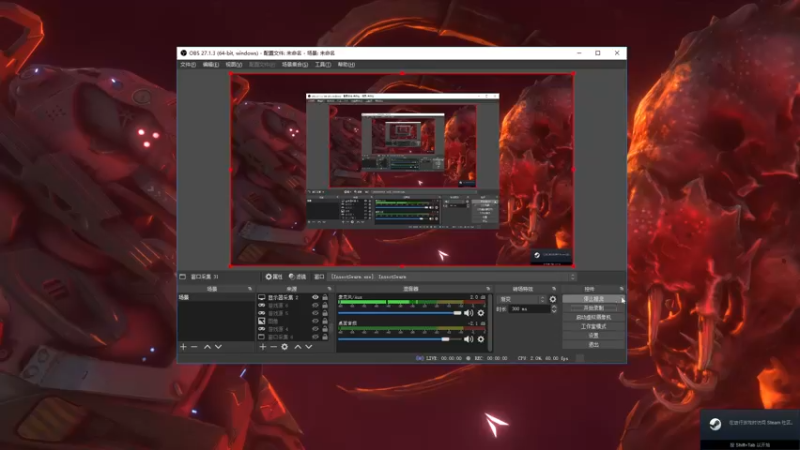Toggle visibility of 窗口采集 4 source
800x450 pixels.
(x=315, y=337)
